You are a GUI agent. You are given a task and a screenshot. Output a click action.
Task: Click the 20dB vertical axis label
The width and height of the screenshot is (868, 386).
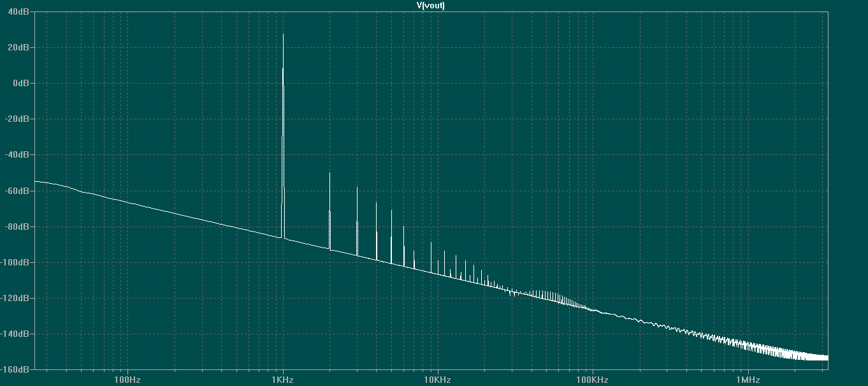pyautogui.click(x=20, y=47)
